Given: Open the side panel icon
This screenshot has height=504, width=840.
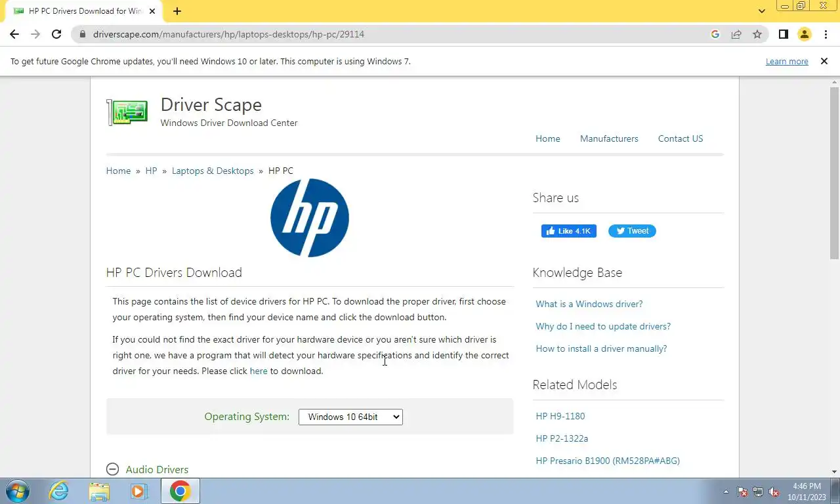Looking at the screenshot, I should [x=783, y=34].
